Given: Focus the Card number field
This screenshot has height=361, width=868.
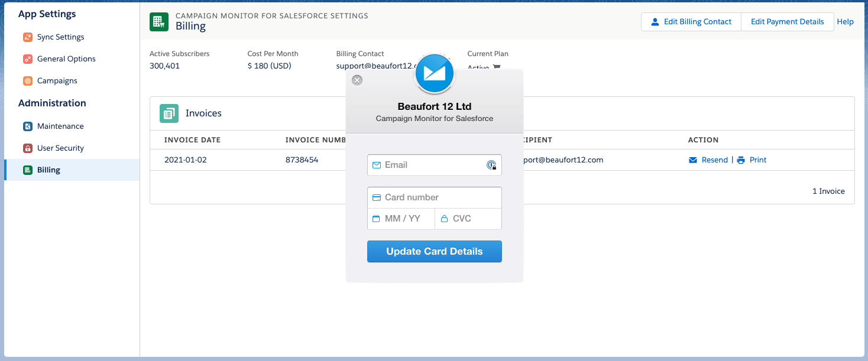Looking at the screenshot, I should point(435,197).
